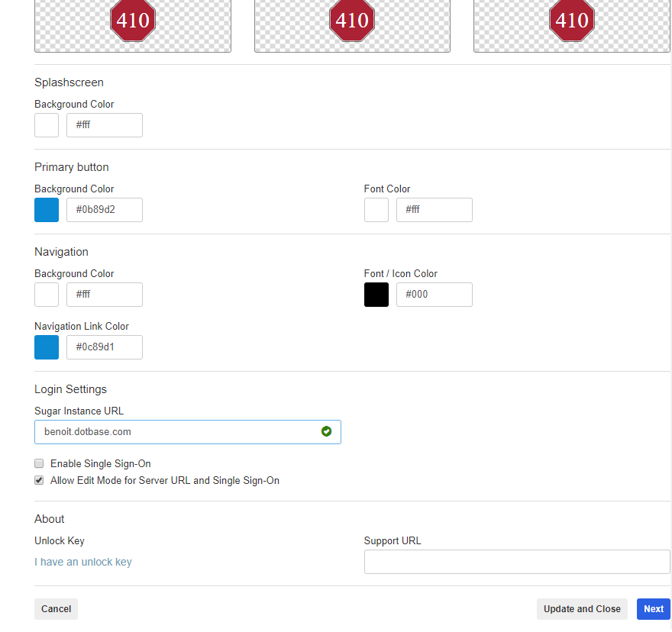
Task: Open Primary button font color swatch
Action: [376, 210]
